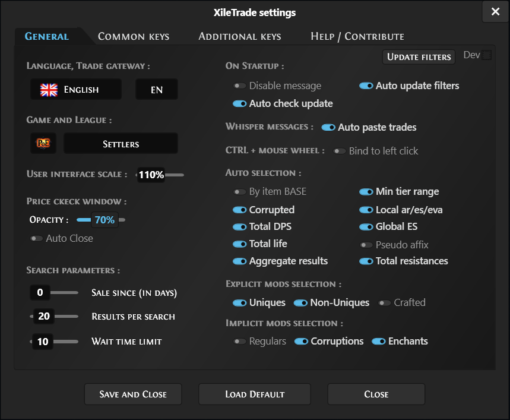
Task: Click the 'Search parameters :' heading
Action: (x=73, y=270)
